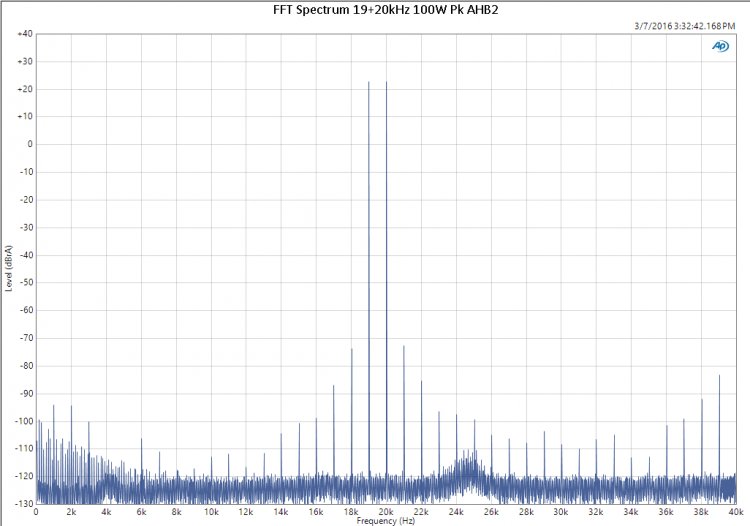Click the AP logo icon in the graph corner
The width and height of the screenshot is (750, 526).
[x=720, y=46]
